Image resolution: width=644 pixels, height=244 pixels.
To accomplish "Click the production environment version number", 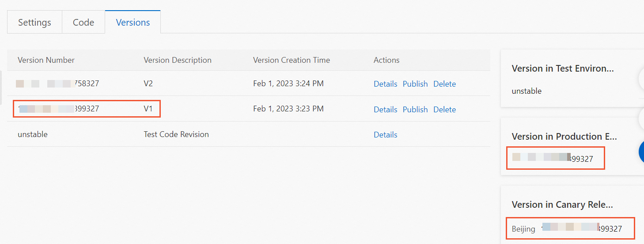I will (553, 159).
